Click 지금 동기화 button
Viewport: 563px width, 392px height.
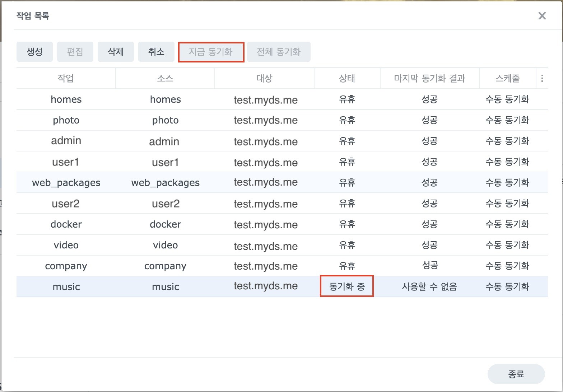click(x=211, y=52)
